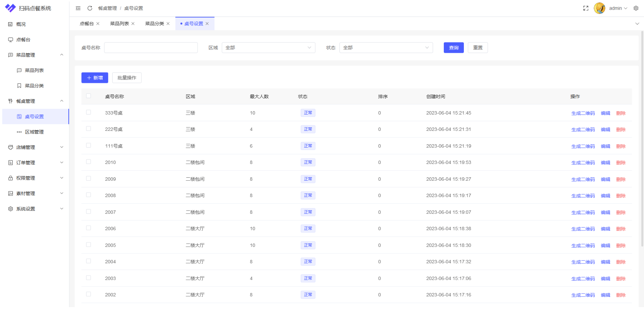Click the 点餐台 monitor sidebar icon
644x319 pixels.
click(10, 39)
